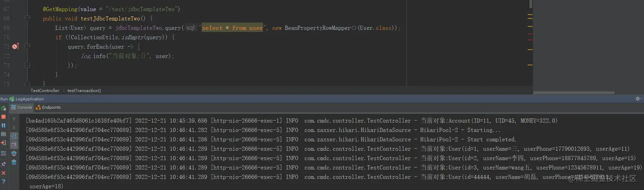This screenshot has width=644, height=190.
Task: Select TestController in the breadcrumb bar
Action: (45, 91)
